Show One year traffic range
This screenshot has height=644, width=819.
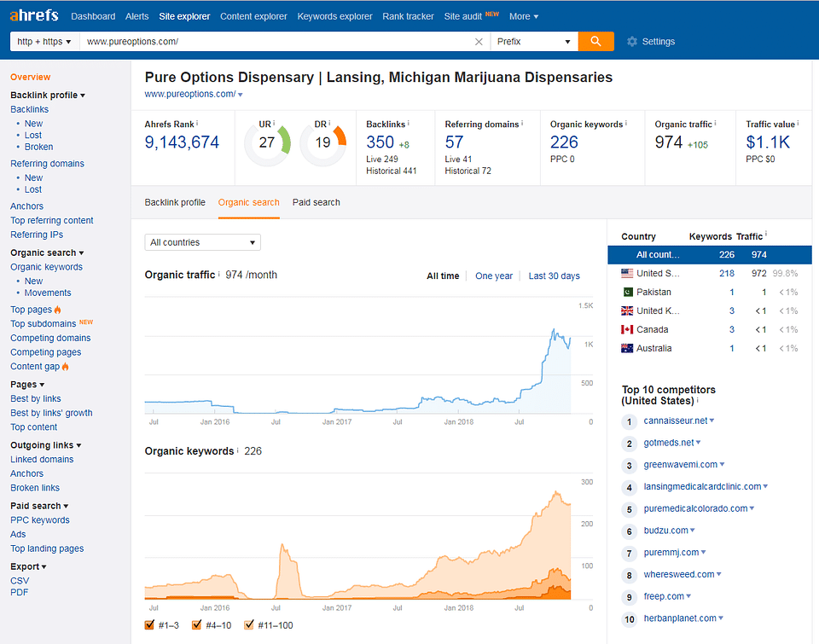494,276
